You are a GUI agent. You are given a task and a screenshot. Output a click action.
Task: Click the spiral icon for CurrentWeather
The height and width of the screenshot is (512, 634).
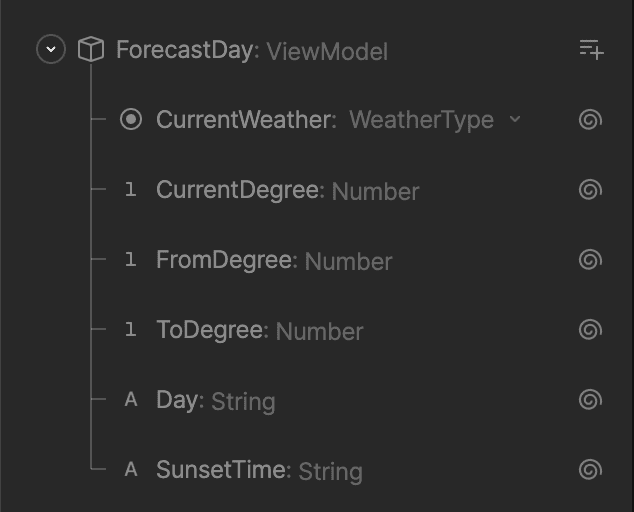click(x=590, y=120)
